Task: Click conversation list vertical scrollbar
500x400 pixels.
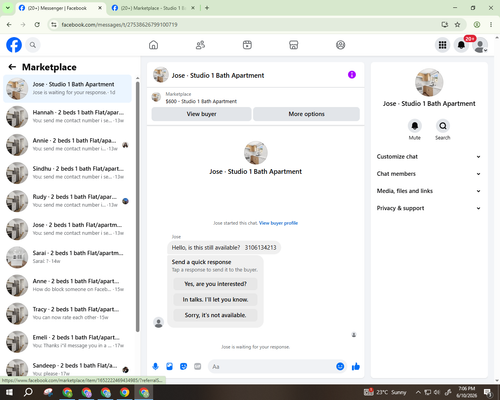Action: click(137, 207)
